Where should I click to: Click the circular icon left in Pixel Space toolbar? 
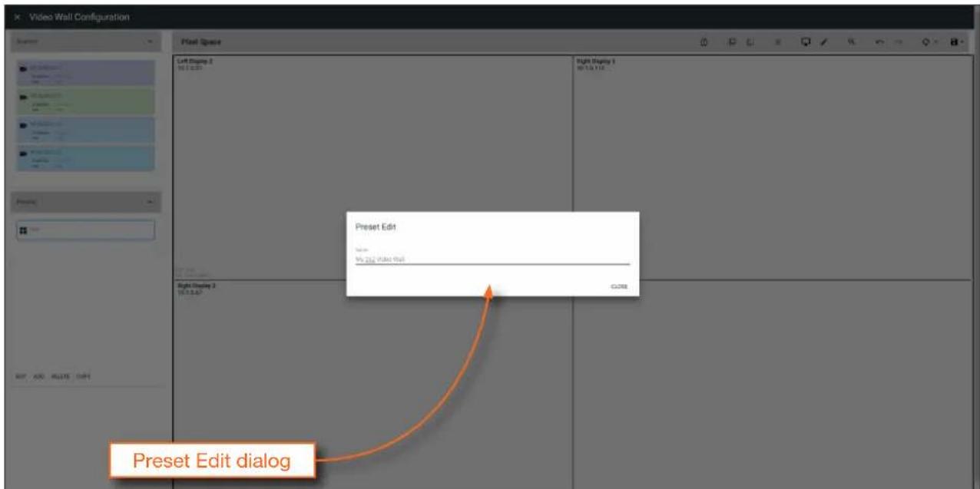point(704,41)
